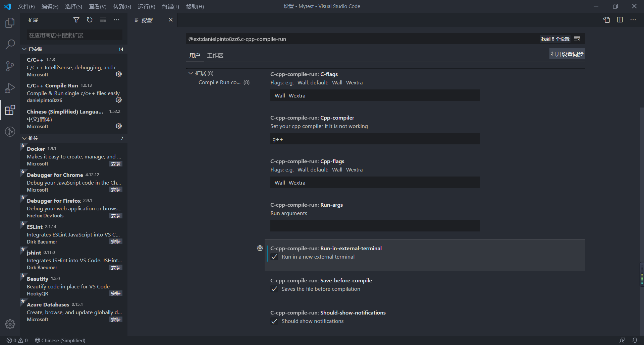Open extensions panel more actions menu
The width and height of the screenshot is (644, 345).
click(x=116, y=20)
